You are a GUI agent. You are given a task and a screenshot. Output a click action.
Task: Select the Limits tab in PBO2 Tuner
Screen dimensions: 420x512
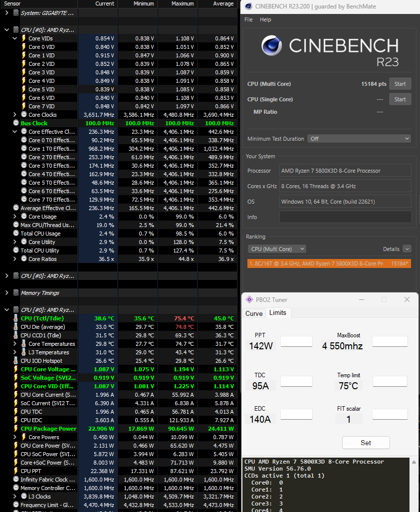pos(278,313)
